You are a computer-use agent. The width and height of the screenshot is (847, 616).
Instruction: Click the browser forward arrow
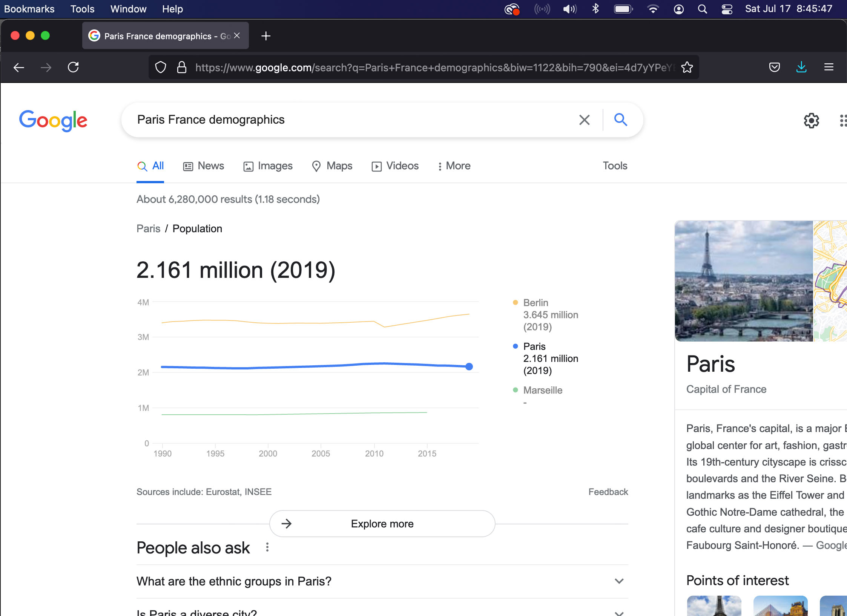click(x=46, y=67)
